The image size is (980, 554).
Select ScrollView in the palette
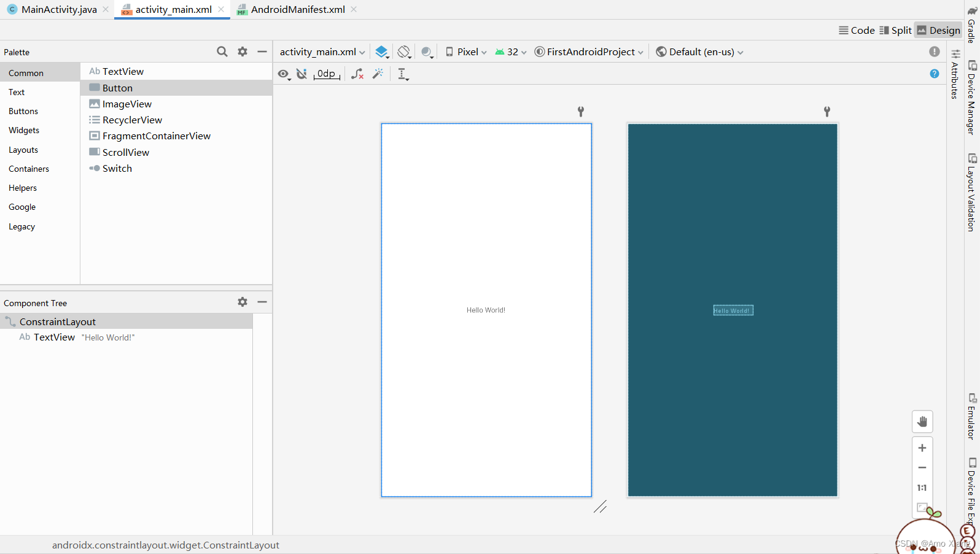pyautogui.click(x=176, y=152)
